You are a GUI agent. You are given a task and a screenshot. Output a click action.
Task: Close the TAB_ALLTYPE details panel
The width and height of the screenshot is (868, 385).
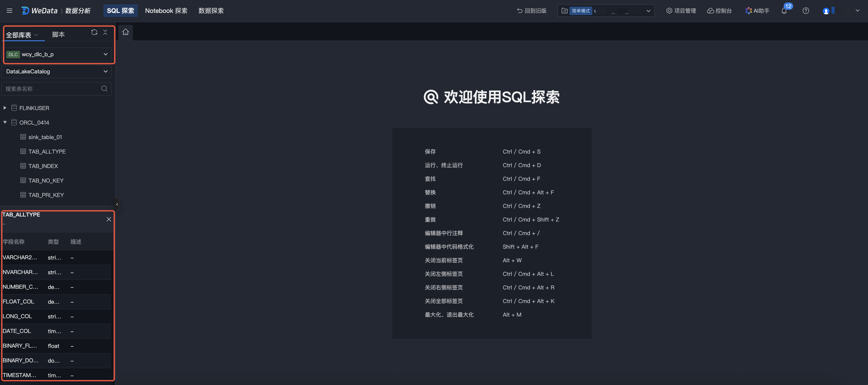click(x=108, y=219)
